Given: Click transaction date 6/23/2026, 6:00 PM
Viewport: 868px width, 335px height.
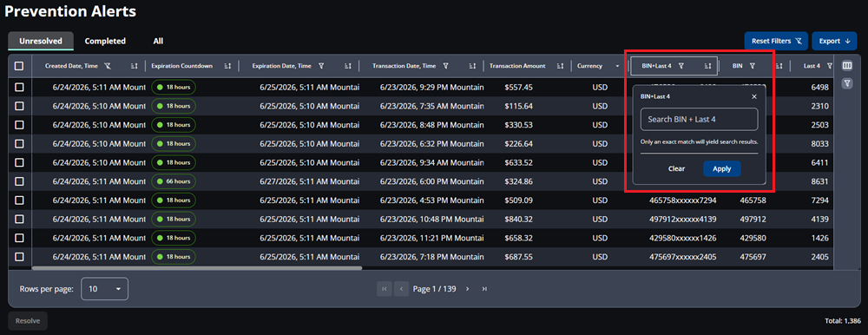Looking at the screenshot, I should 431,181.
